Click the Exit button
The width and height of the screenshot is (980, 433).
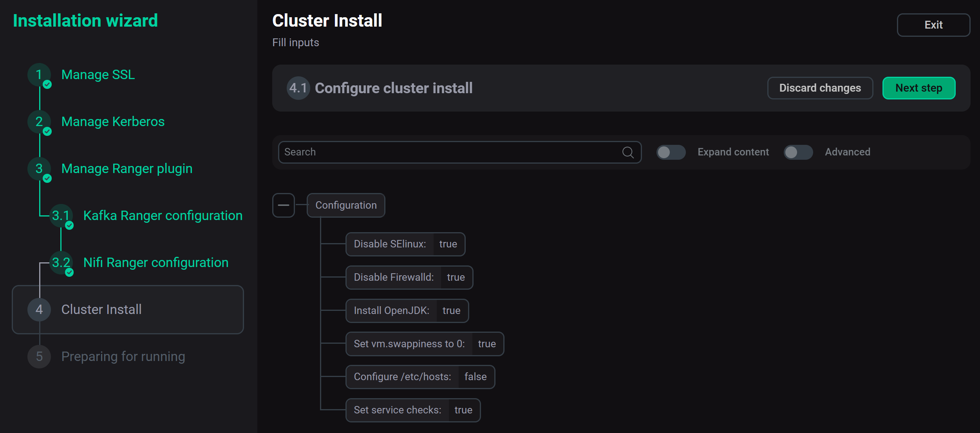point(933,25)
